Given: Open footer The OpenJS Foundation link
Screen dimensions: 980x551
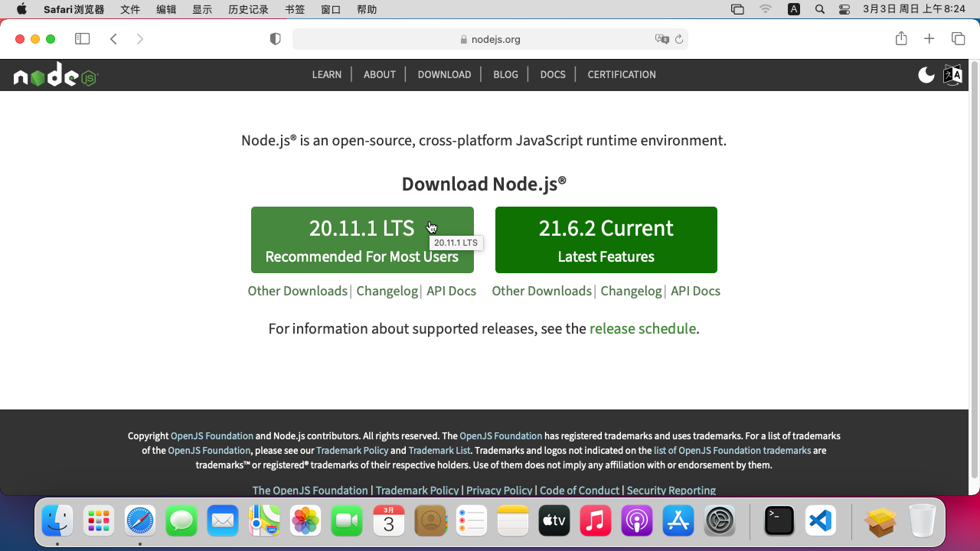Looking at the screenshot, I should [310, 490].
